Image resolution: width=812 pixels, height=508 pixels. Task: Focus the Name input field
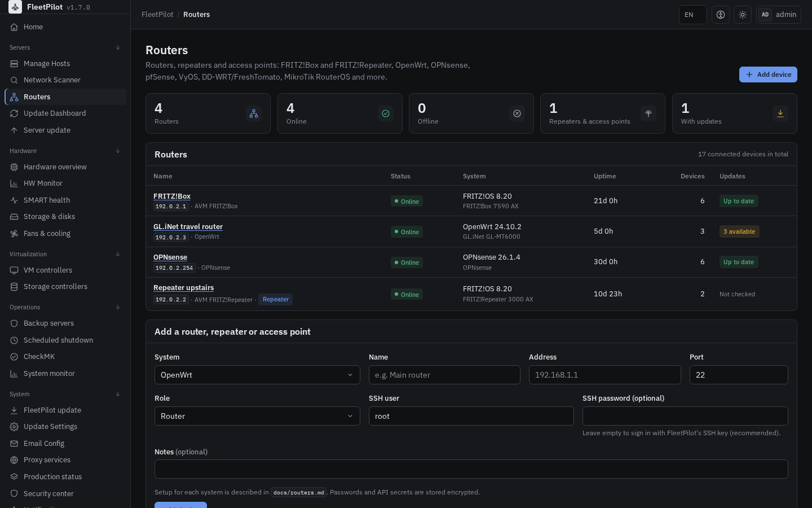click(444, 375)
